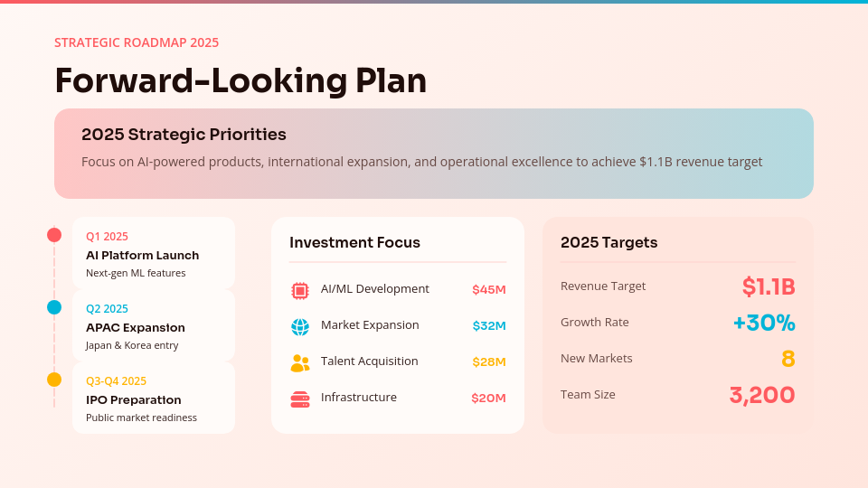
Task: Click the Infrastructure server icon
Action: click(x=300, y=399)
